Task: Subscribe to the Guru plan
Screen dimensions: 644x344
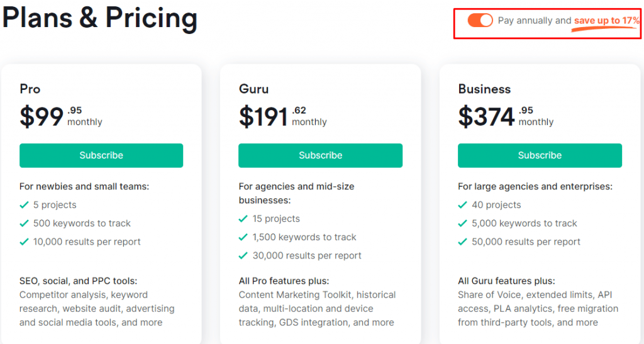Action: point(320,155)
